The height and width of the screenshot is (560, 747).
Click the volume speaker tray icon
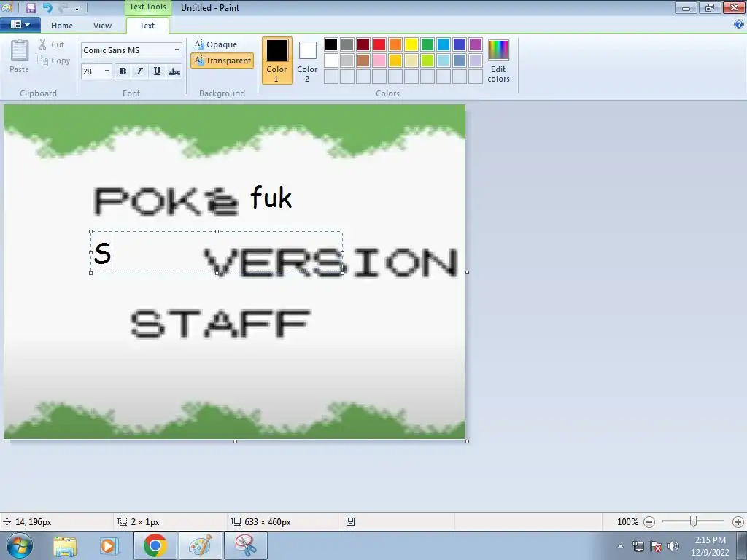pos(673,546)
